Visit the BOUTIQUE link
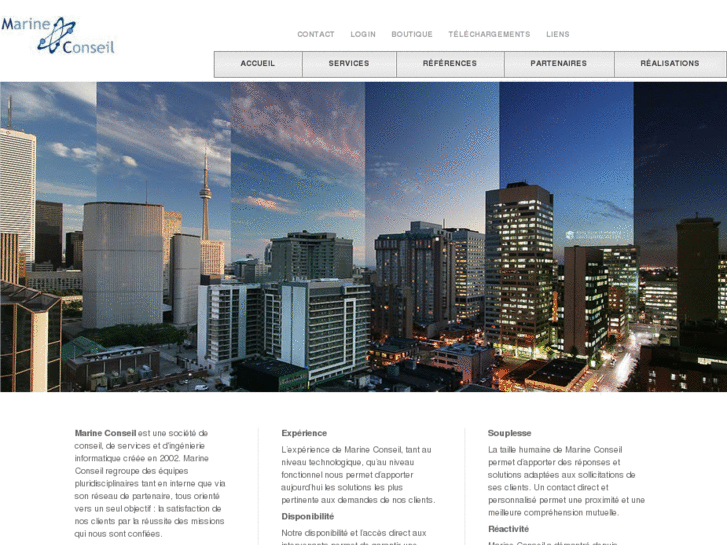This screenshot has width=727, height=545. point(412,34)
